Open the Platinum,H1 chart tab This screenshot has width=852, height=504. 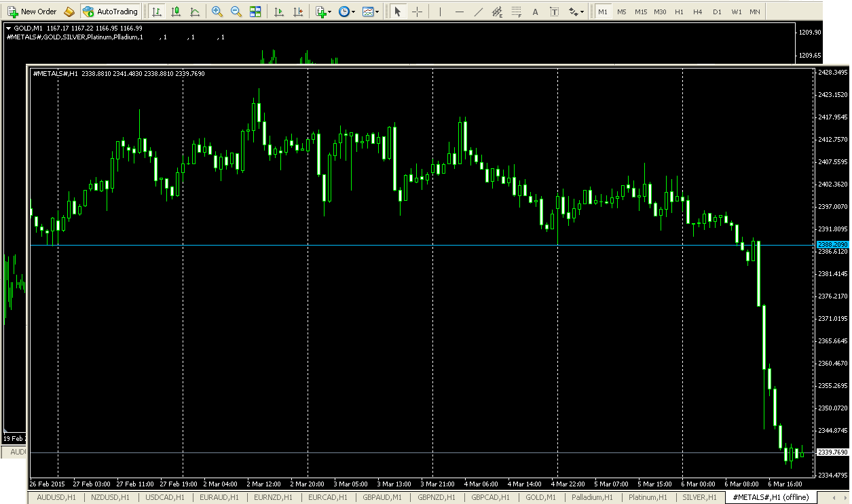pyautogui.click(x=649, y=497)
